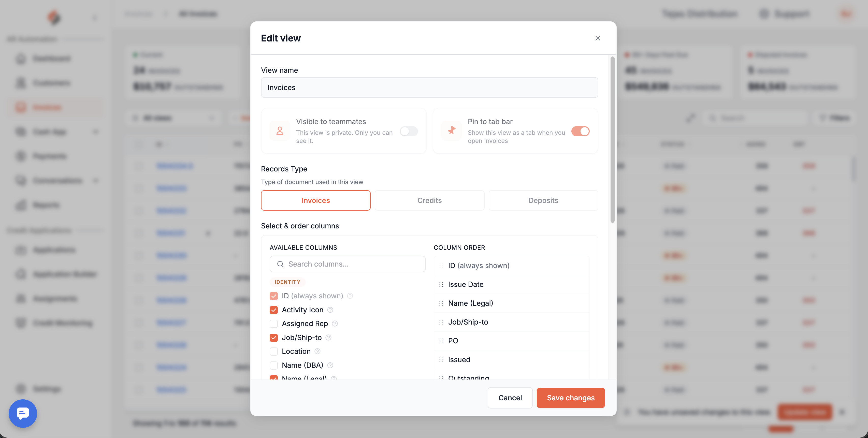This screenshot has width=868, height=438.
Task: Open help icon next to Location
Action: [x=317, y=352]
